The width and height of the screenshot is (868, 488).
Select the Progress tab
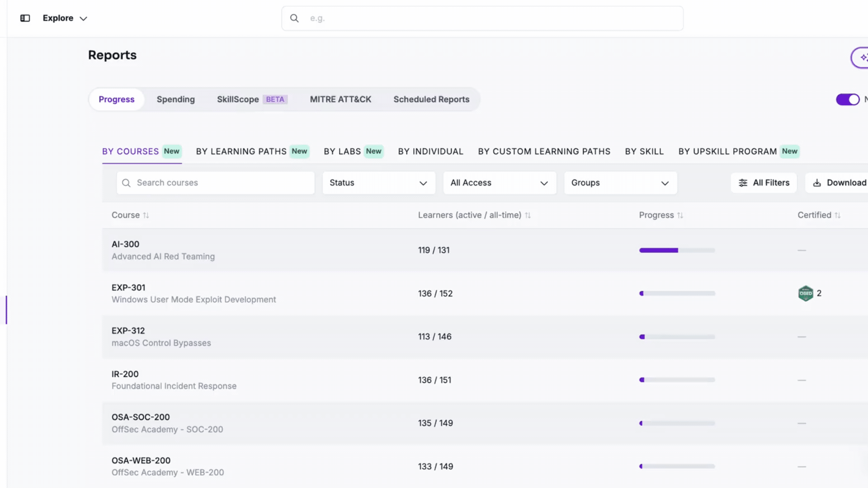tap(117, 99)
